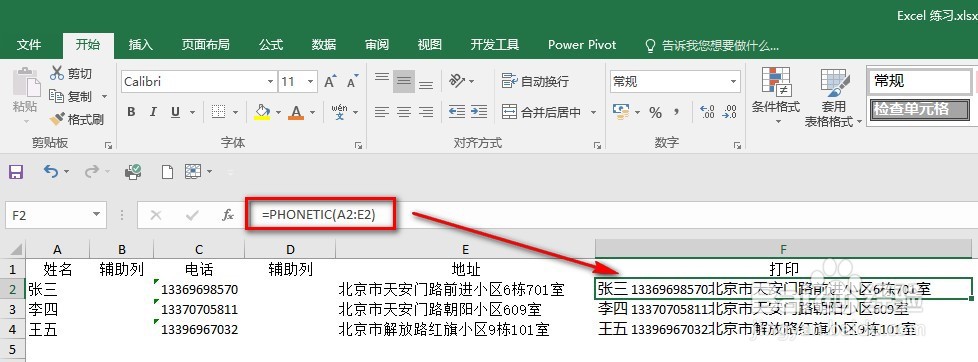Image resolution: width=978 pixels, height=362 pixels.
Task: Select the 检查单元格 cell style
Action: (x=919, y=109)
